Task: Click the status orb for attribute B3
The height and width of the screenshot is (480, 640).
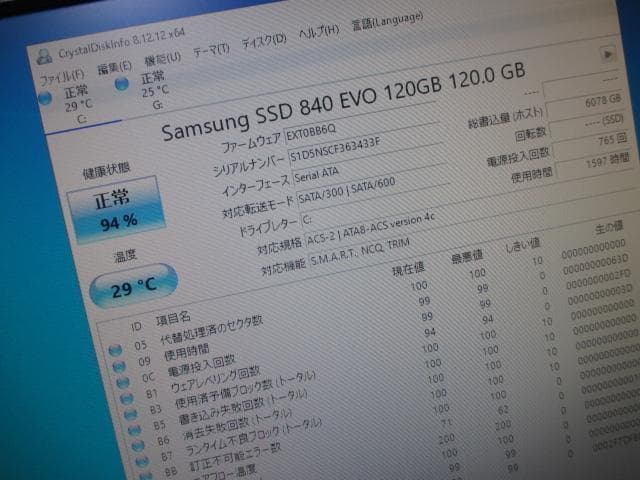Action: pos(131,414)
